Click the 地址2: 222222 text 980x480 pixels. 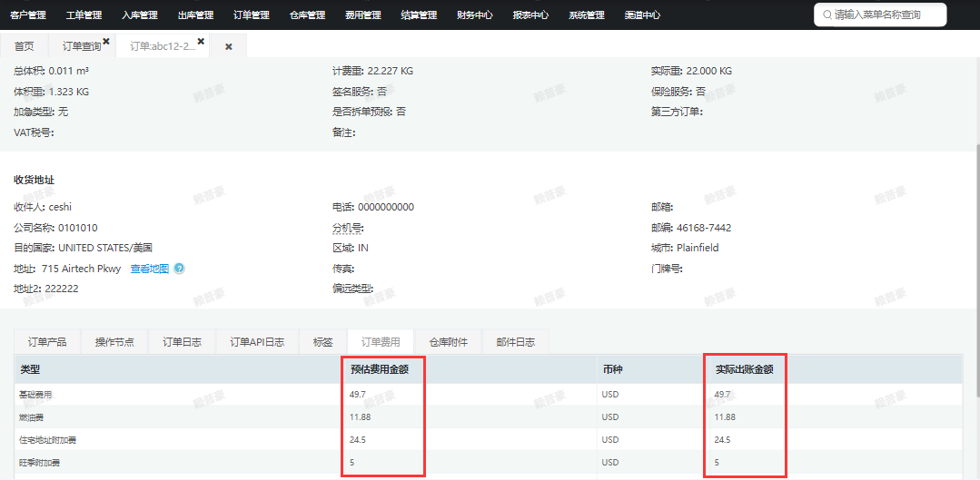point(45,289)
